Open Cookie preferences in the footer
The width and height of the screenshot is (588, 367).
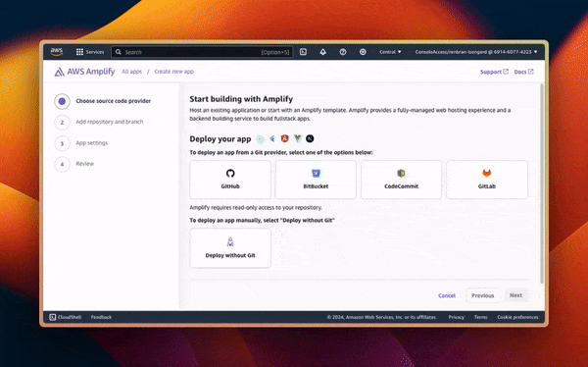click(517, 317)
